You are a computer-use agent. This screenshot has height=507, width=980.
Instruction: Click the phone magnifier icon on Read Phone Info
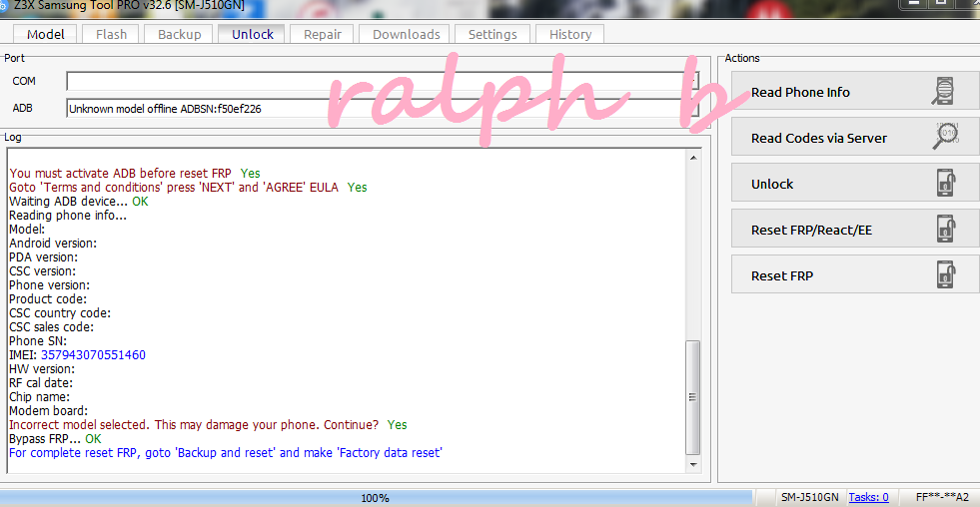tap(943, 91)
